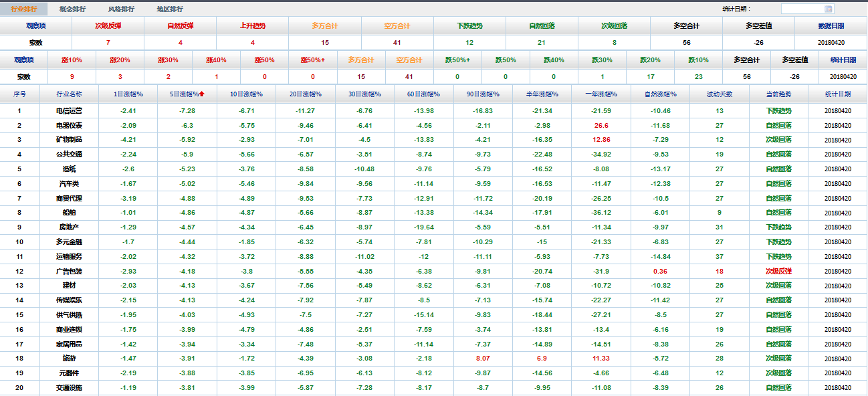Sort by the 当前趋势 column header
Viewport: 868px width, 396px height.
pos(778,94)
